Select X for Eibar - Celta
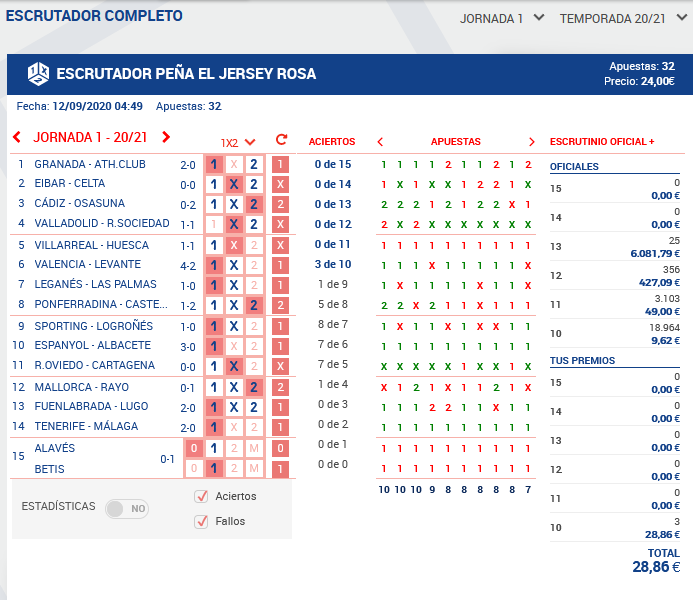Viewport: 693px width, 600px height. (234, 184)
